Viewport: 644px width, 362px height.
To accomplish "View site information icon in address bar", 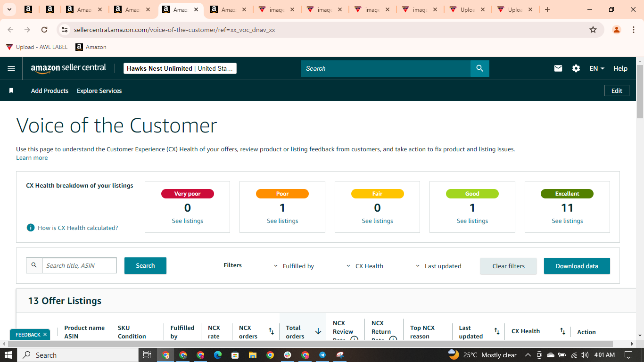I will [65, 30].
